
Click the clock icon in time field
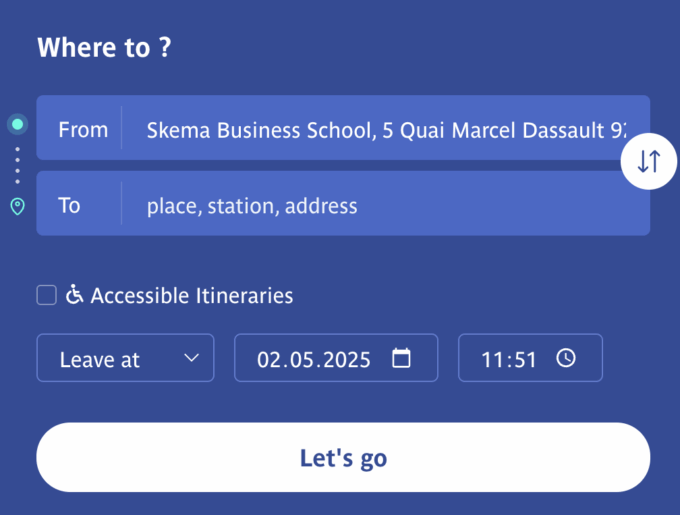pos(566,358)
